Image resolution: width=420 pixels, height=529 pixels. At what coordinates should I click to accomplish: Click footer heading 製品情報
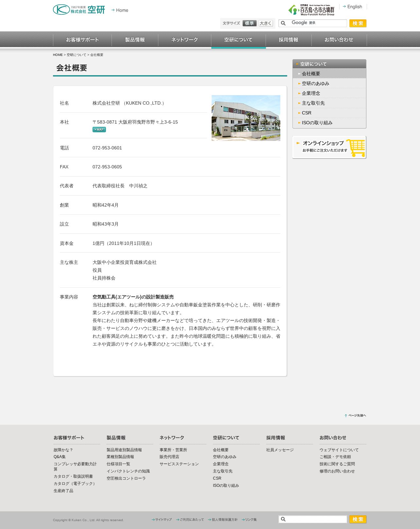pyautogui.click(x=116, y=438)
